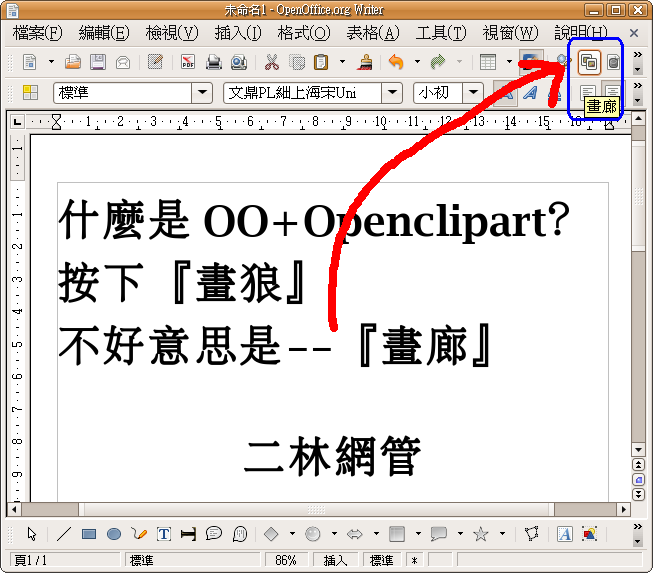Toggle insert mode (插入) in status bar

click(x=335, y=561)
